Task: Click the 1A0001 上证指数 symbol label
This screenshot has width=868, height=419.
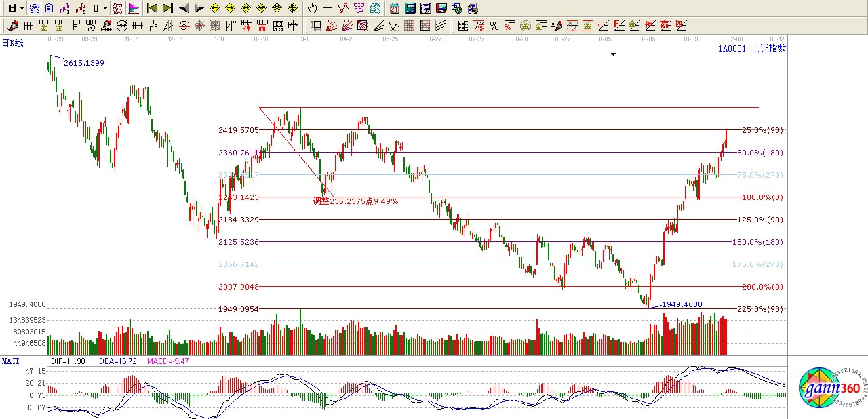Action: coord(752,48)
